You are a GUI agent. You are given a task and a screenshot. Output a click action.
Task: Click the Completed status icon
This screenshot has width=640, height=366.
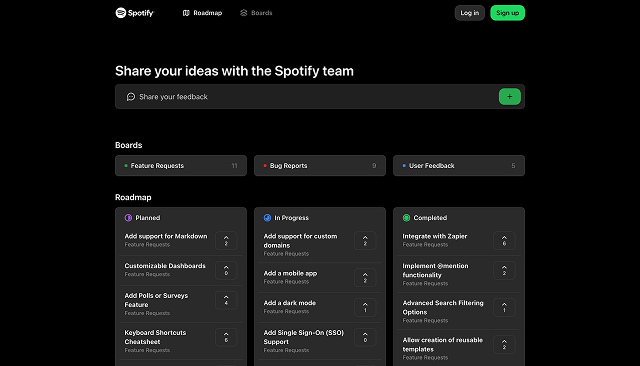[406, 218]
